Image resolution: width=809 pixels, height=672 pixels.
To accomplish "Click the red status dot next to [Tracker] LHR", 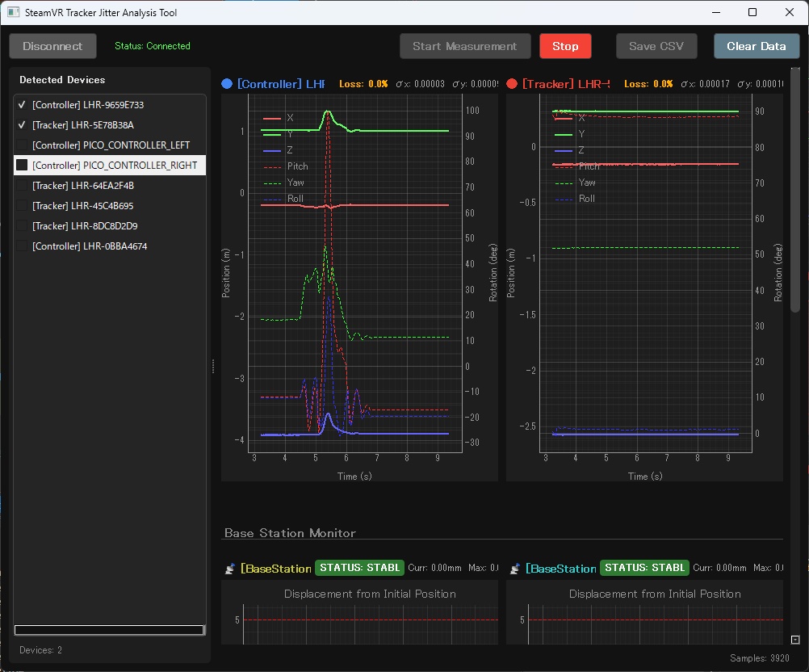I will 511,83.
